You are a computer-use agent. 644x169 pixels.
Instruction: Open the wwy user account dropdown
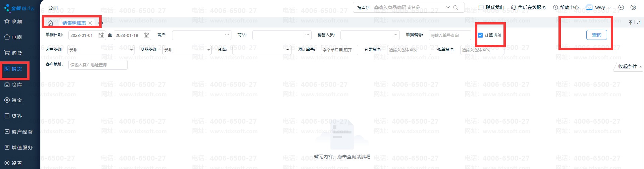coord(599,7)
